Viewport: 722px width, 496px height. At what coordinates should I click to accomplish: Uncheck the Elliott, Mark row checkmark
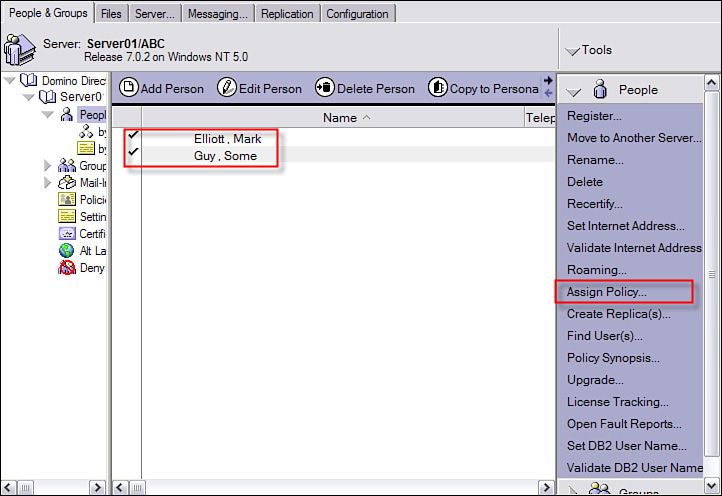tap(132, 136)
